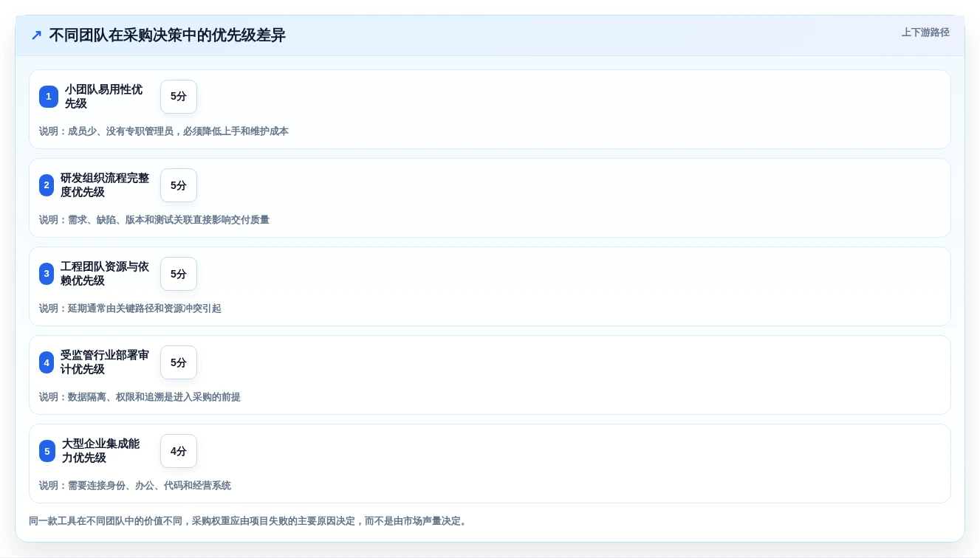
Task: Click the number 2 badge for 研发组织流程完整度
Action: 47,185
